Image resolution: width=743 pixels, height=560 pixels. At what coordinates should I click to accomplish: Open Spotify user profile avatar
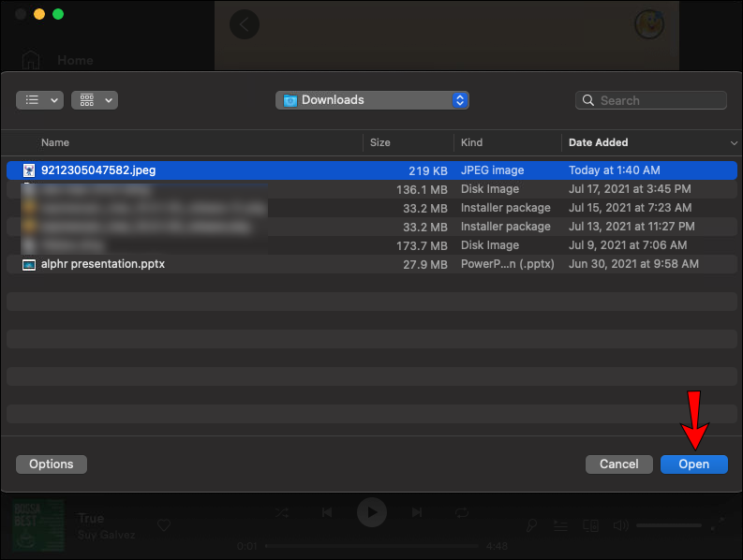point(649,24)
